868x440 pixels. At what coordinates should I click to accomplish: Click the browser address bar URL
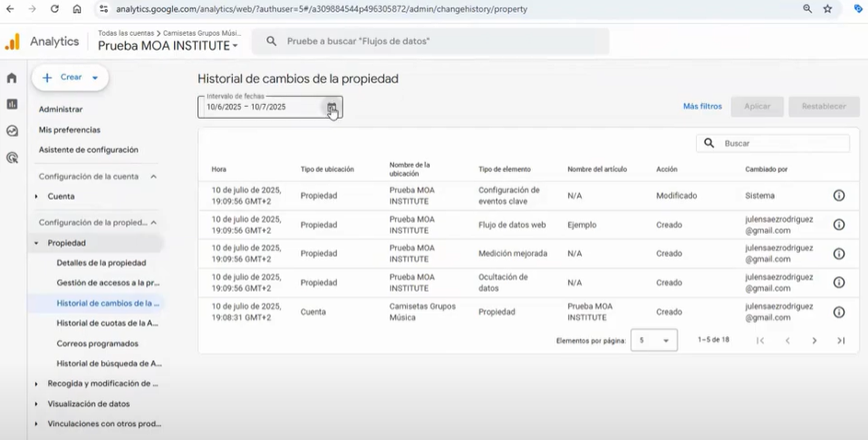point(321,9)
